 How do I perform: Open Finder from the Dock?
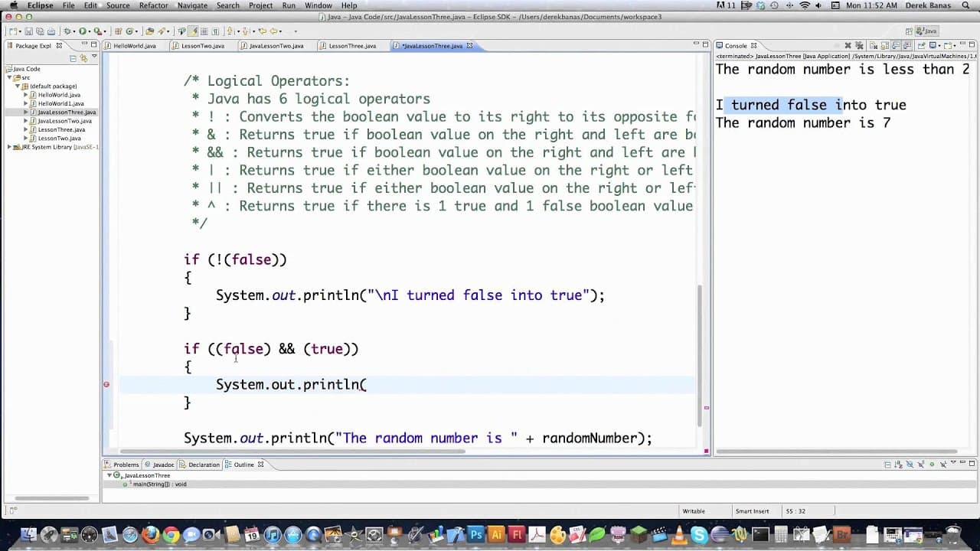tap(28, 535)
